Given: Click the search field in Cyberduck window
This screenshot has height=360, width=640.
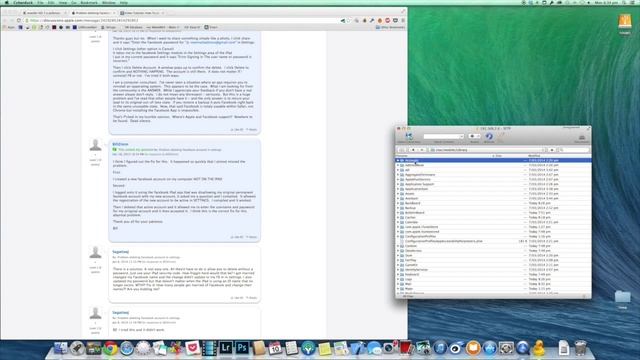Looking at the screenshot, I should pos(574,150).
